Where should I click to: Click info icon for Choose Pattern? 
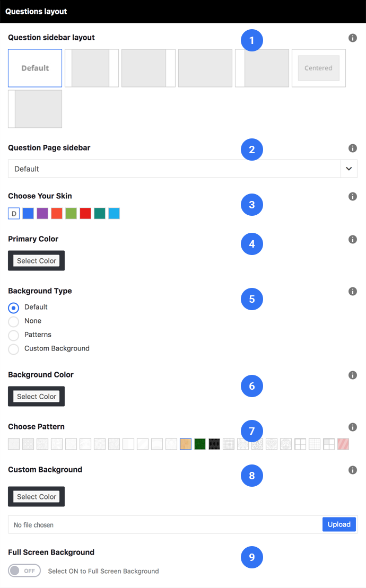[353, 427]
